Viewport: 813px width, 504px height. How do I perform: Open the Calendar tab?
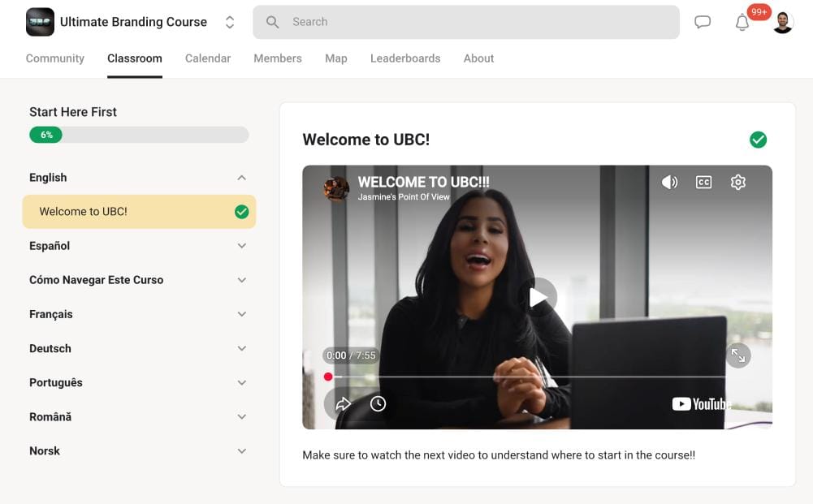(x=208, y=58)
